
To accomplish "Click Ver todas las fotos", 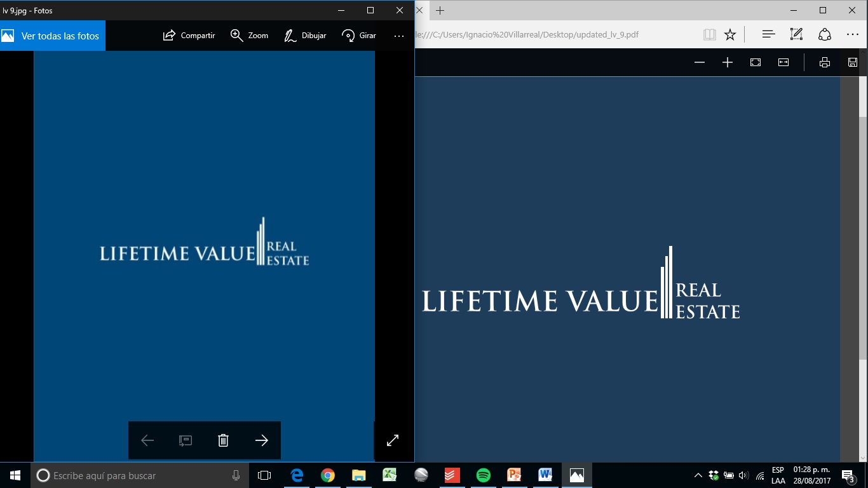I will click(53, 36).
